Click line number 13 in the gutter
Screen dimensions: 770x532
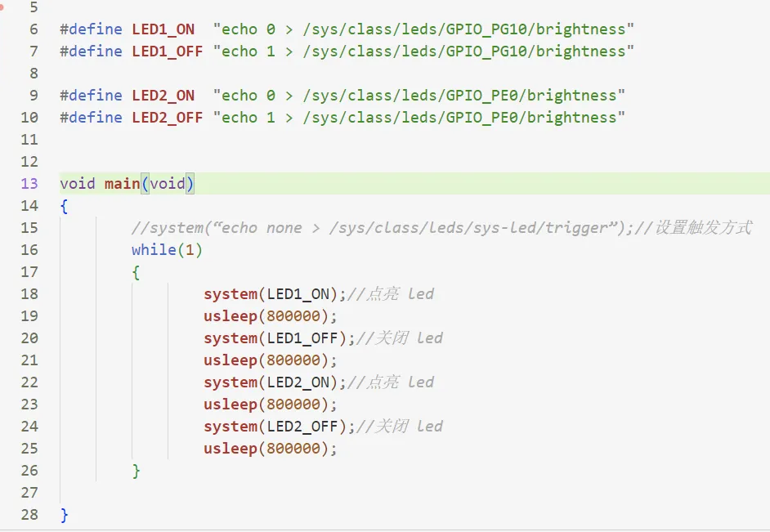29,184
